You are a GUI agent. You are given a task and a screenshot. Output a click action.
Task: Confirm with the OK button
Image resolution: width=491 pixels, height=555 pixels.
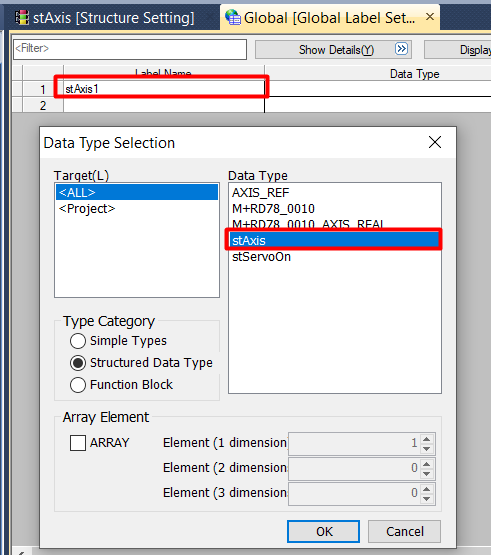coord(324,531)
